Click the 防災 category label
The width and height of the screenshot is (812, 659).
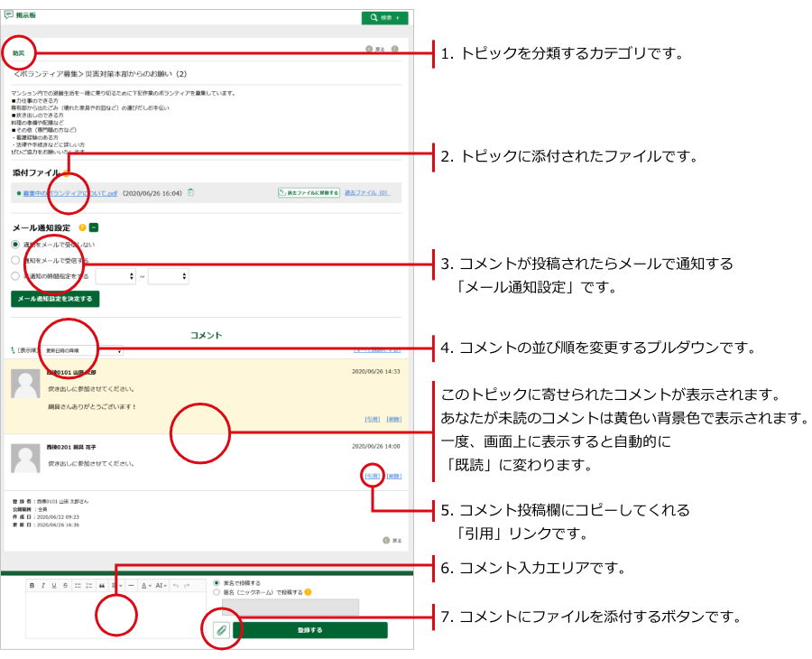[18, 52]
